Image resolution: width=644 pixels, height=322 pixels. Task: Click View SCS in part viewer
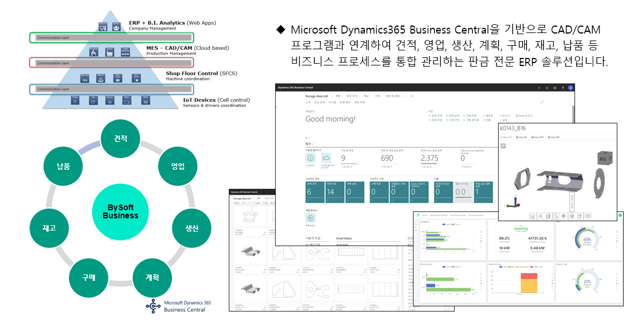pos(506,137)
